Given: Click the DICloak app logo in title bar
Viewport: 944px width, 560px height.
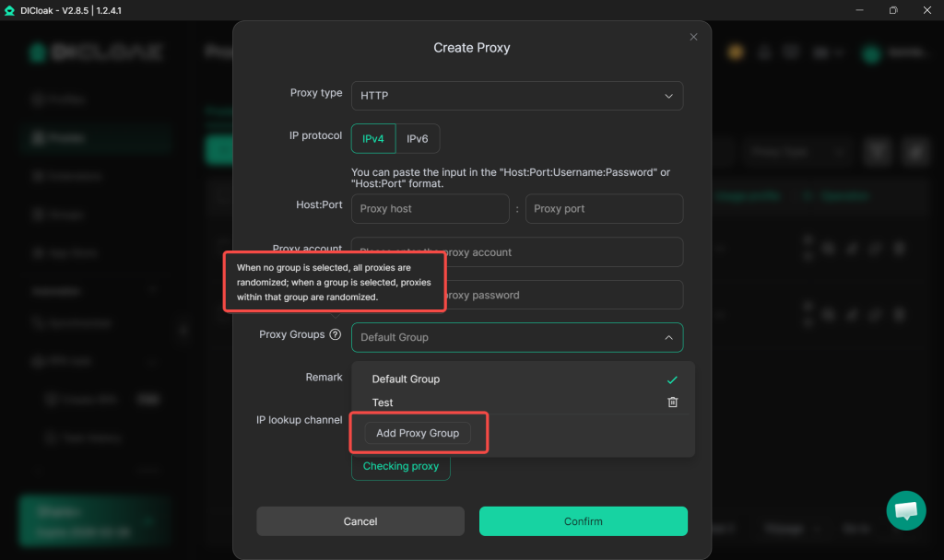Looking at the screenshot, I should coord(9,10).
